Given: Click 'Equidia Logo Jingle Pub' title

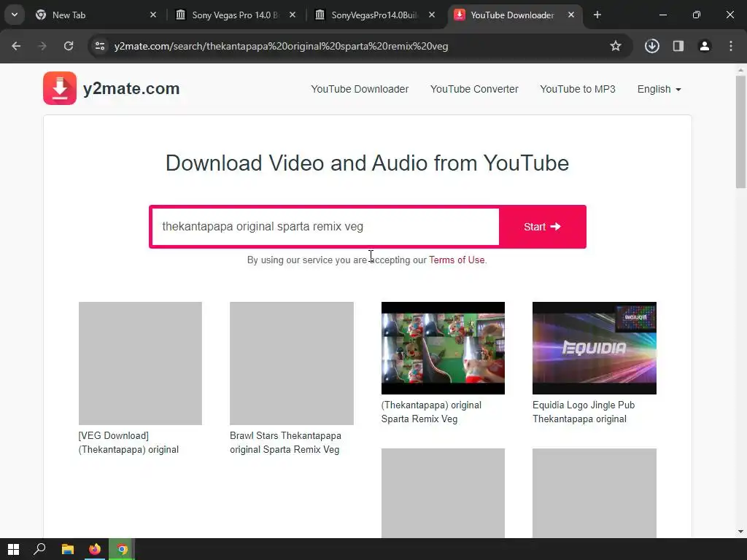Looking at the screenshot, I should 584,412.
